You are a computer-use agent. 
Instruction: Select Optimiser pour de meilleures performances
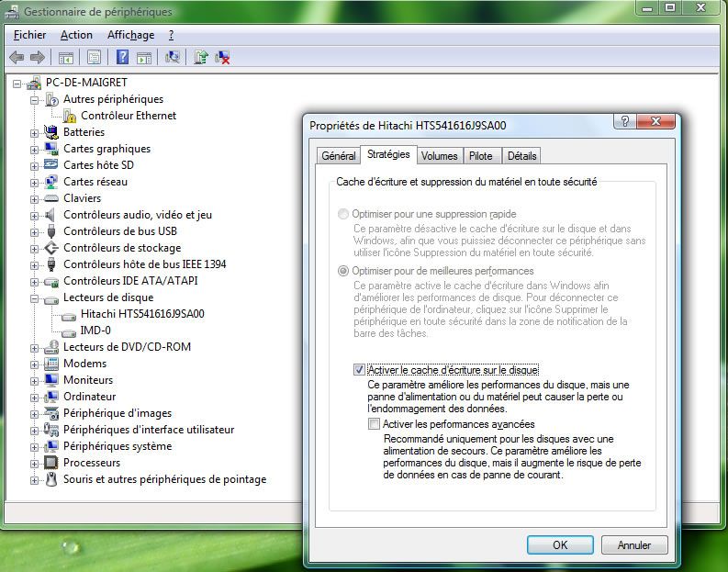pos(342,271)
